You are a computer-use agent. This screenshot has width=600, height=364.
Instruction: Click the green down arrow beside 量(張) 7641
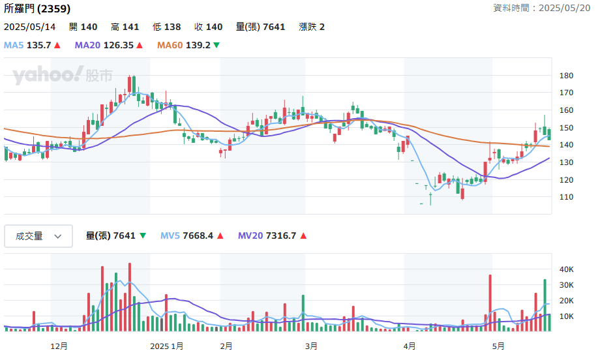pos(143,235)
